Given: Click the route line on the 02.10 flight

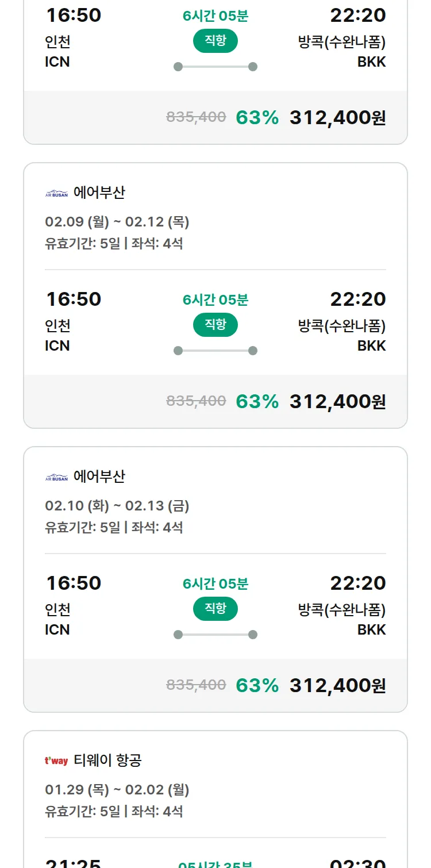Looking at the screenshot, I should pyautogui.click(x=215, y=635).
